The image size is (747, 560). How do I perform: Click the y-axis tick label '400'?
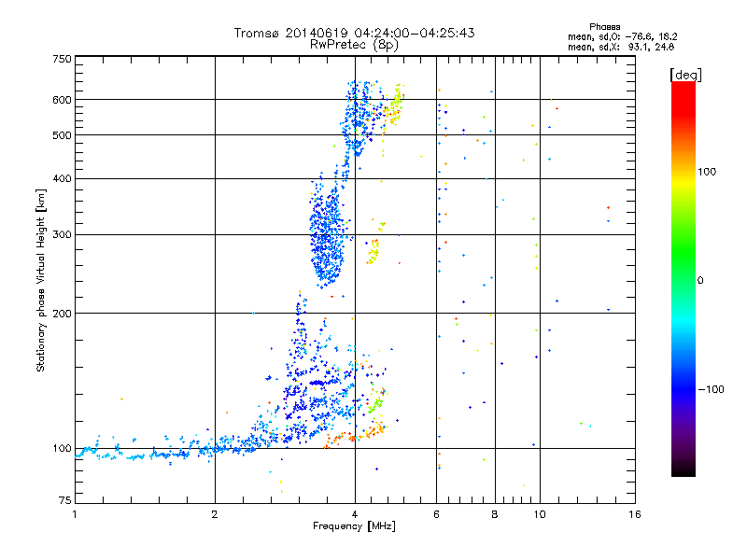[x=62, y=178]
